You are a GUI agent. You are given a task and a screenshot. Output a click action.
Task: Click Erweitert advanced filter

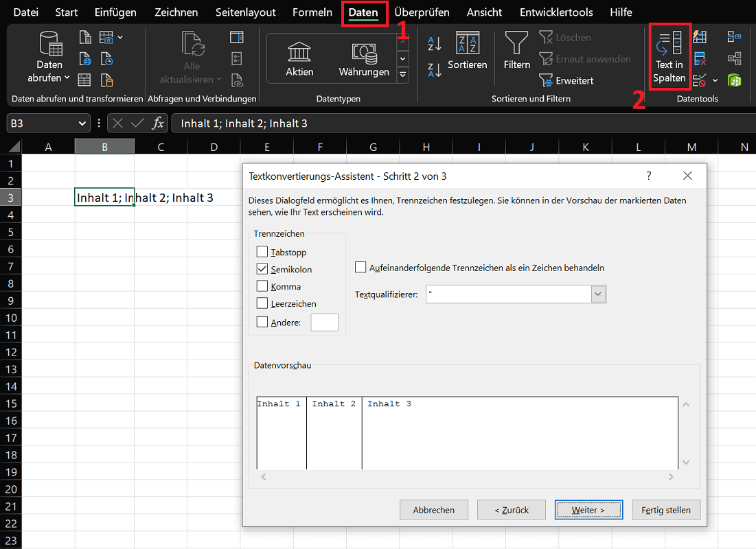[566, 80]
